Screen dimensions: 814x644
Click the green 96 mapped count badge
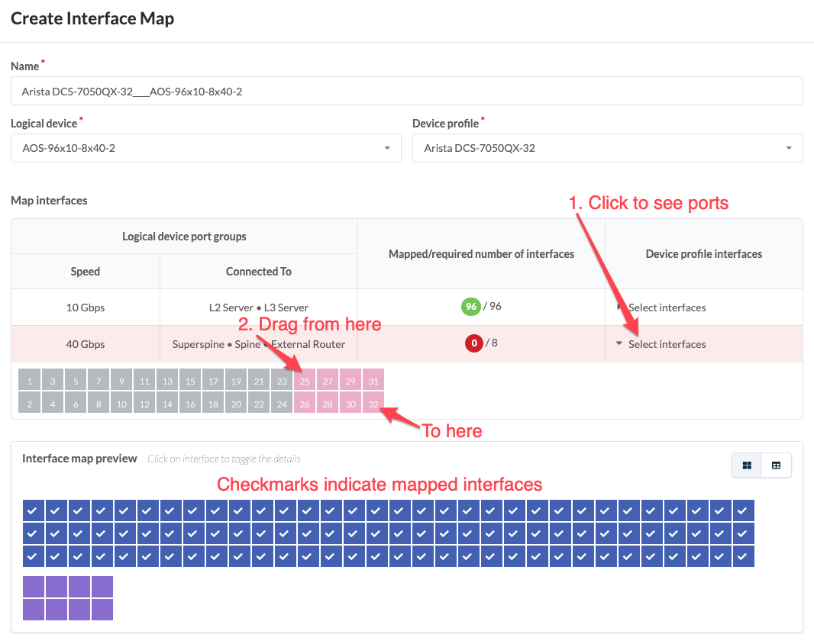(x=470, y=307)
